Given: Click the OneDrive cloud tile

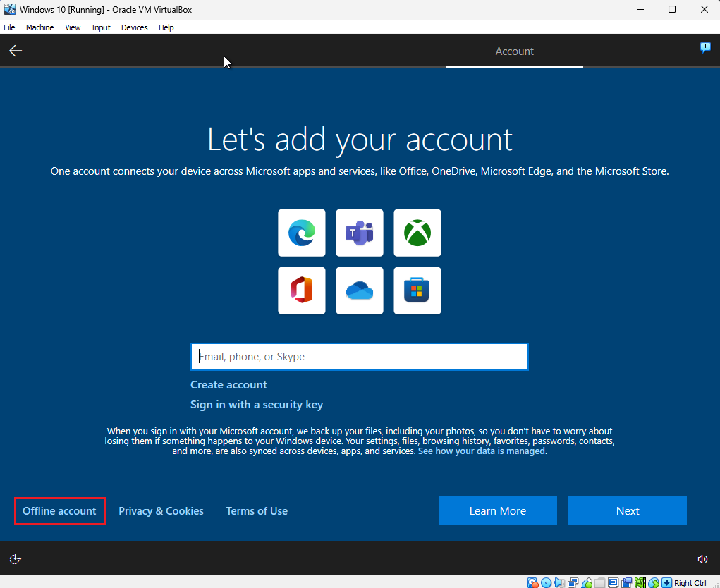Looking at the screenshot, I should (x=360, y=290).
